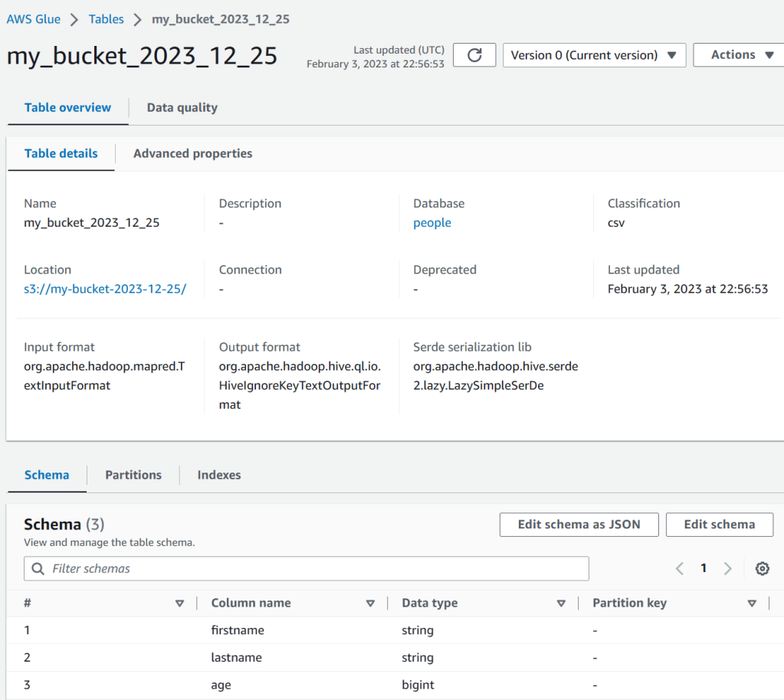Click Edit schema as JSON button
784x700 pixels.
579,525
